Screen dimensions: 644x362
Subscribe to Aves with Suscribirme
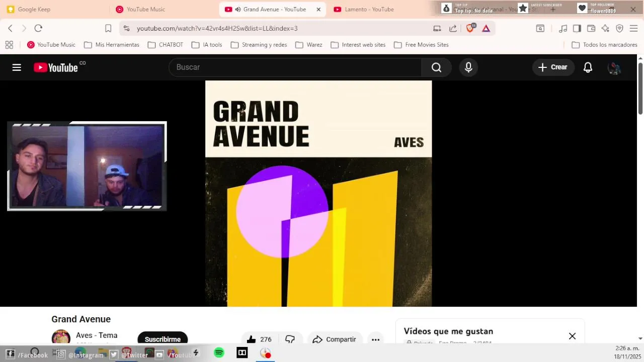pos(163,338)
